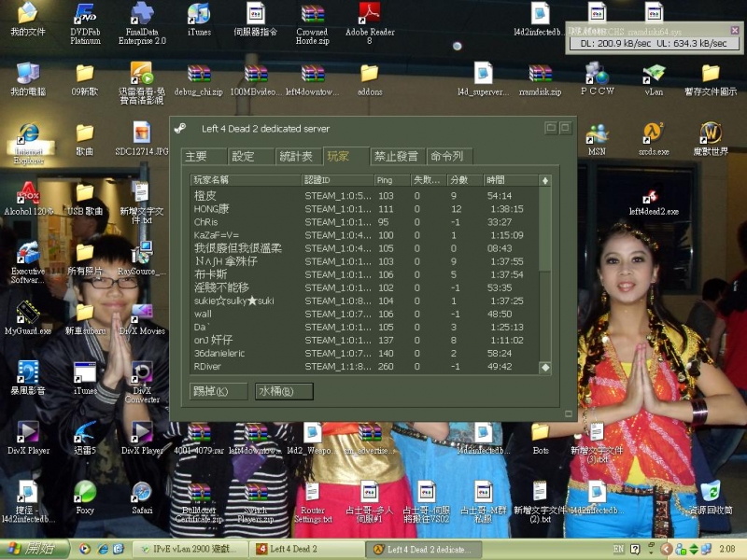
Task: Click the MSN desktop icon
Action: (x=597, y=133)
